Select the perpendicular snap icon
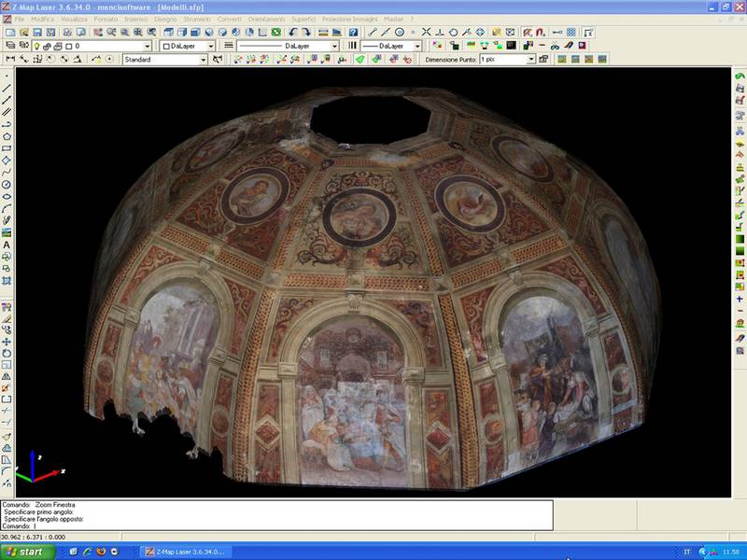 coord(440,33)
